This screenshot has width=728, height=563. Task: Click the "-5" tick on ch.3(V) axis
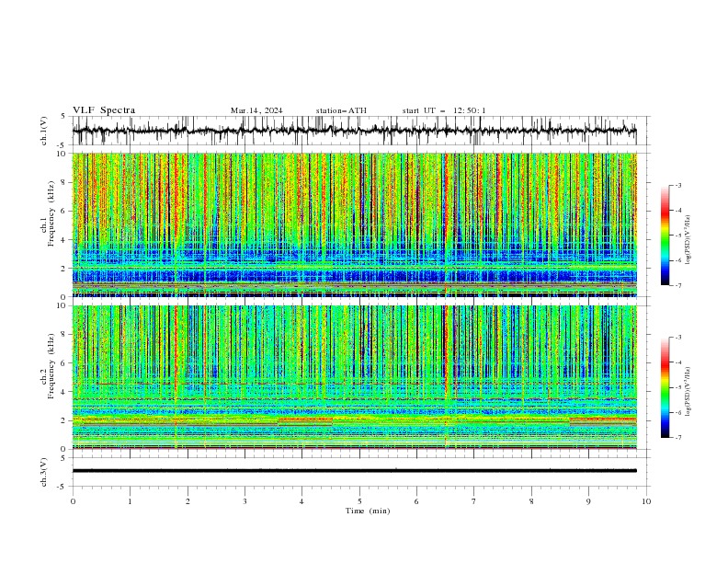pos(63,487)
